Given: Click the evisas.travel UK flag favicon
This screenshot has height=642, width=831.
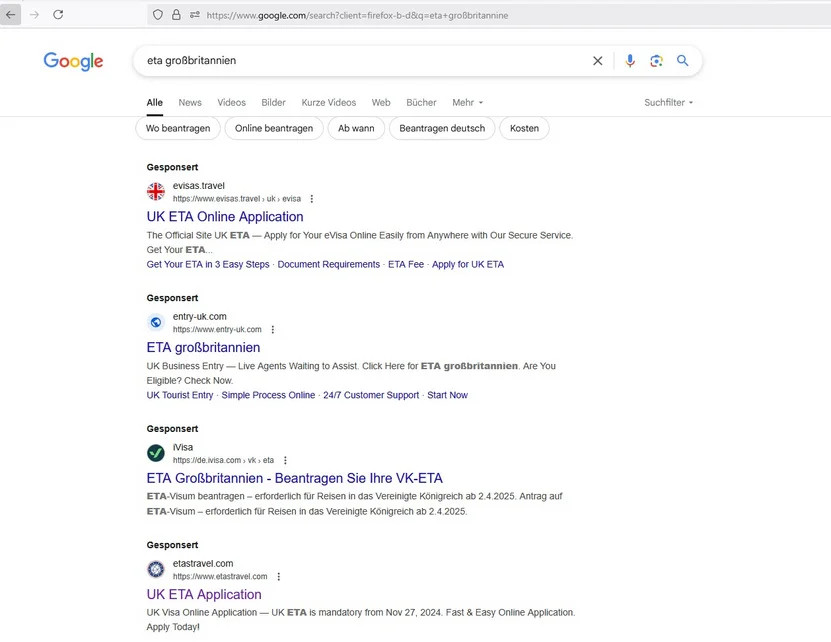Looking at the screenshot, I should (x=156, y=191).
